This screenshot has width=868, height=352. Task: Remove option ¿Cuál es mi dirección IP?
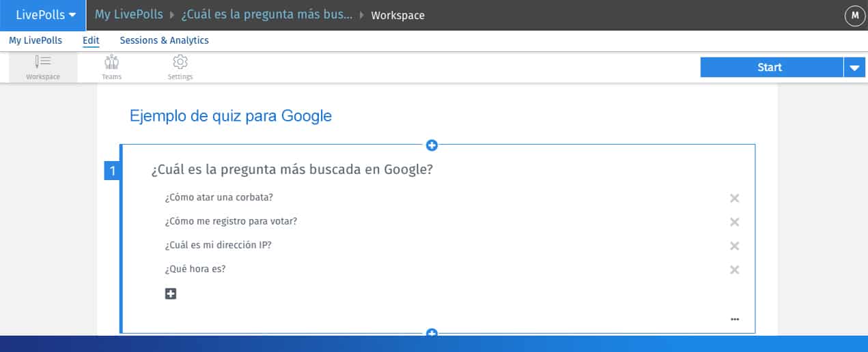point(735,246)
